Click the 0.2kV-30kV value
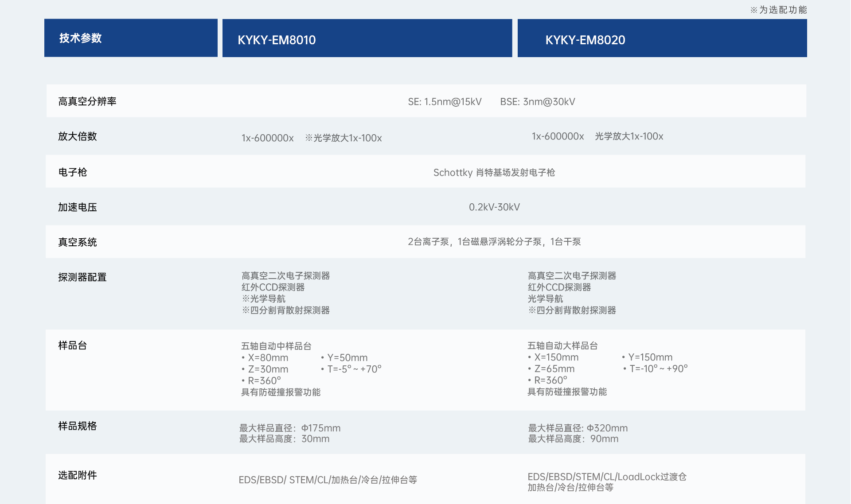 point(494,207)
